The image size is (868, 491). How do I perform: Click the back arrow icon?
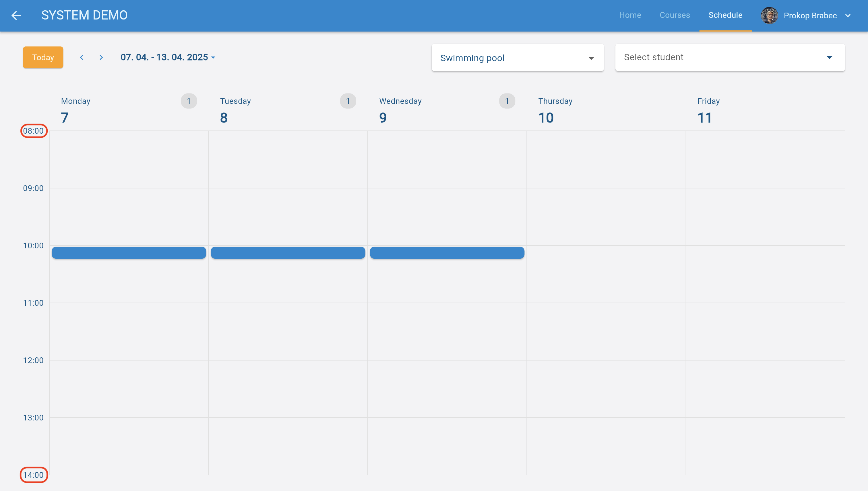click(x=16, y=15)
